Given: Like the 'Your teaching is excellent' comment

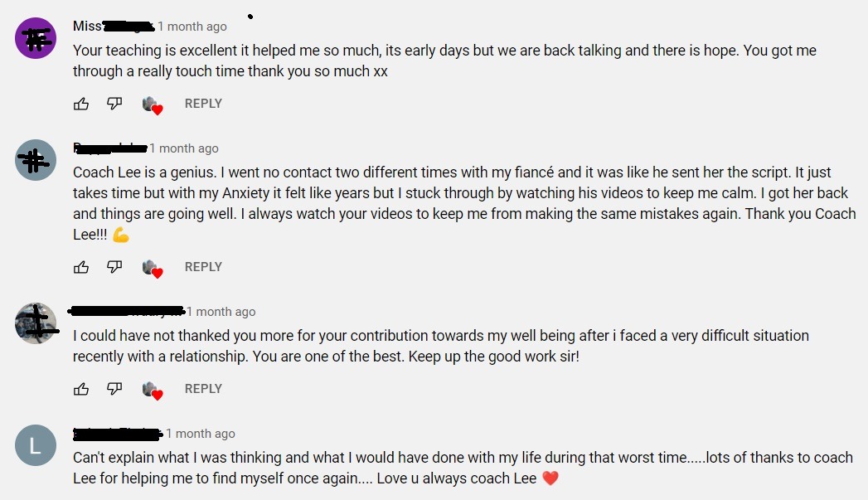Looking at the screenshot, I should (x=81, y=104).
